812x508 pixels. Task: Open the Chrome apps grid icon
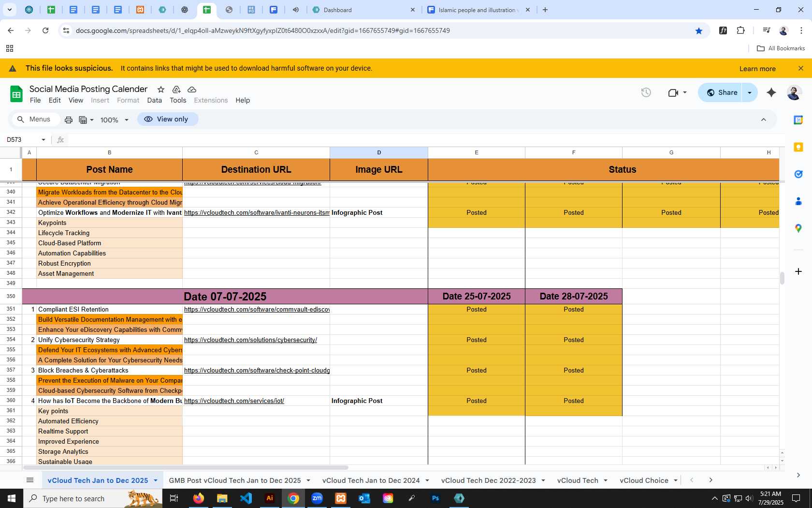tap(10, 48)
